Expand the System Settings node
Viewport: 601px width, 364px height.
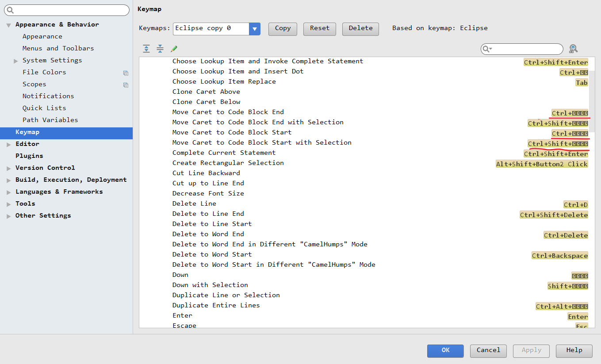[16, 61]
